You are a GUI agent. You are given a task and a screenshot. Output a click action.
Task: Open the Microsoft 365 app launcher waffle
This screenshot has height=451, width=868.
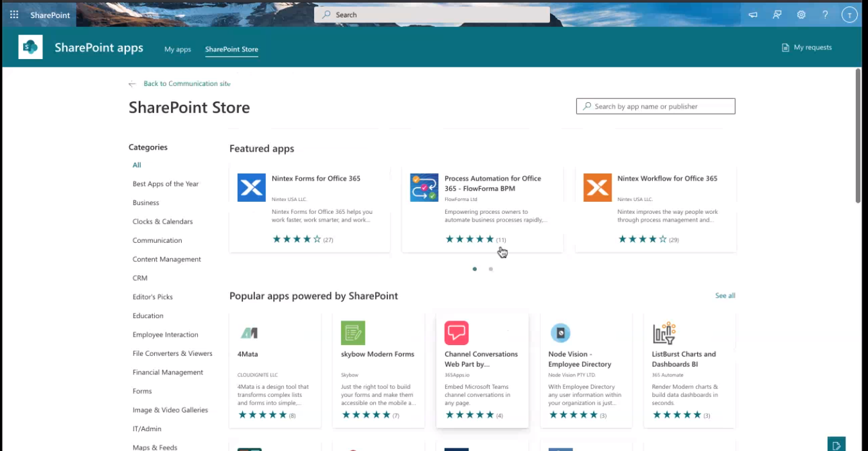tap(13, 14)
